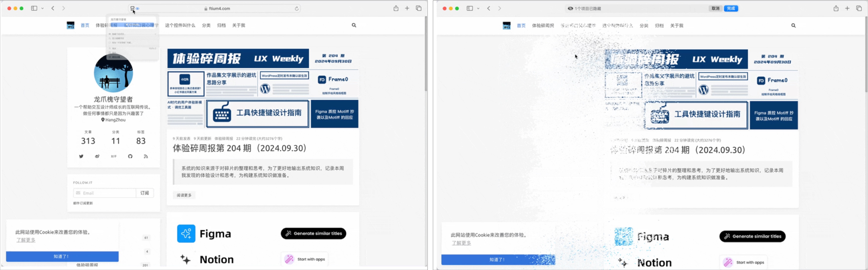The width and height of the screenshot is (868, 270).
Task: Accept cookies with 知道了 in right window
Action: point(498,260)
